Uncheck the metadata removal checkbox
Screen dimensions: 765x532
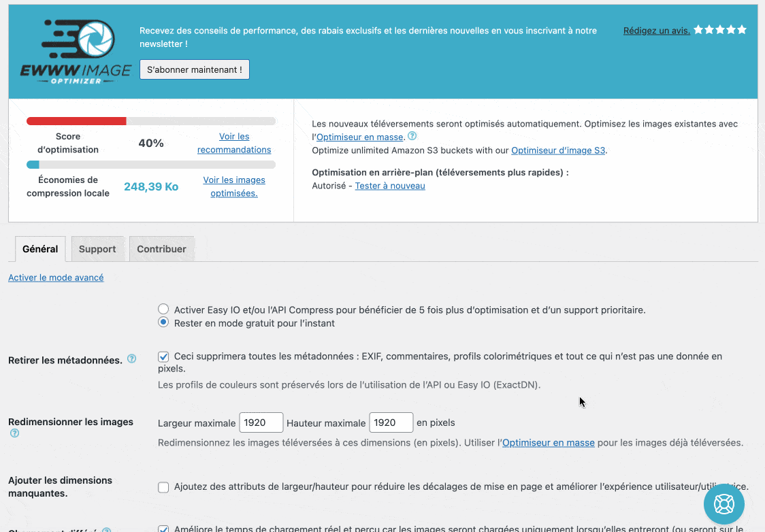pyautogui.click(x=163, y=356)
